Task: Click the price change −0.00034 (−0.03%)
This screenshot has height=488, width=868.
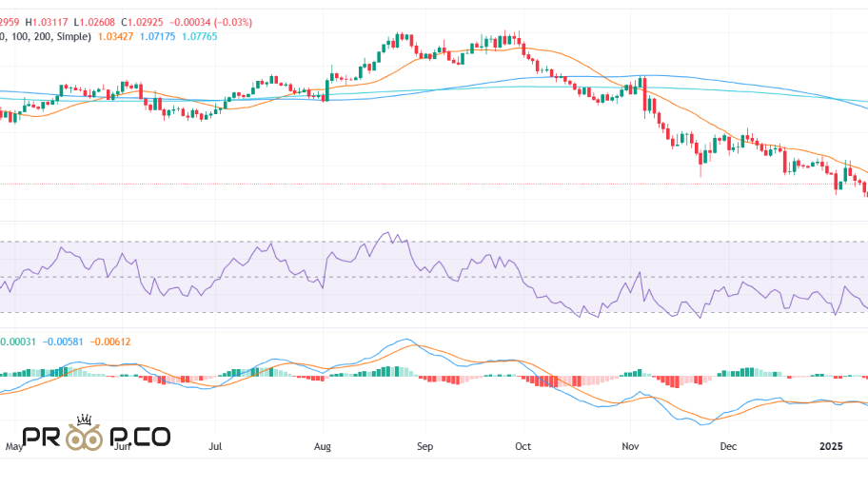Action: point(211,23)
